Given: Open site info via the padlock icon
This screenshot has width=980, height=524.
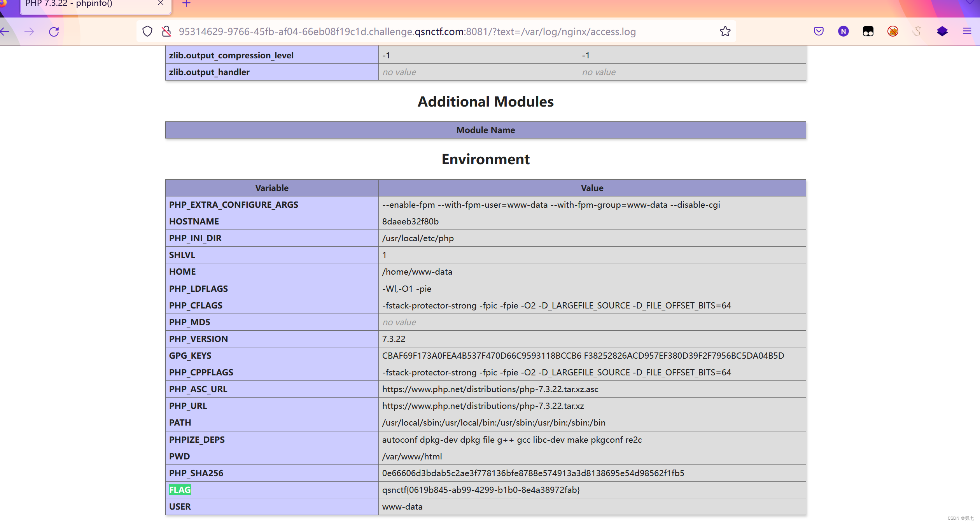Looking at the screenshot, I should tap(166, 31).
